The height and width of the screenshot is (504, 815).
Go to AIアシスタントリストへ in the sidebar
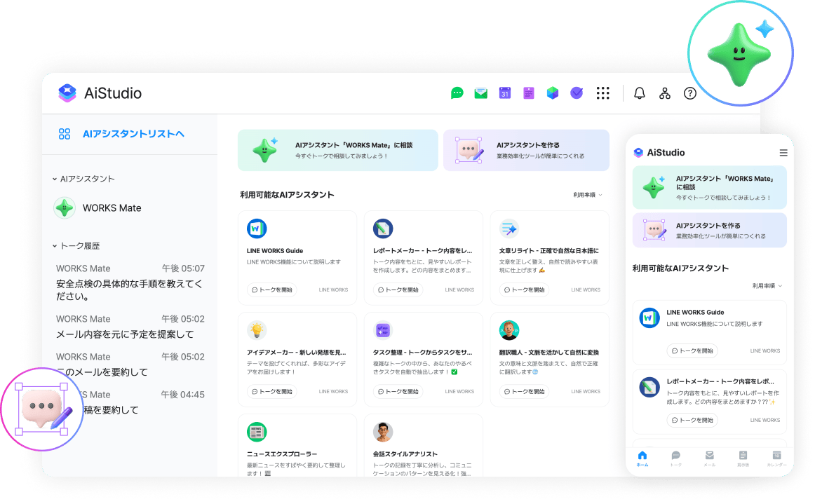click(133, 134)
